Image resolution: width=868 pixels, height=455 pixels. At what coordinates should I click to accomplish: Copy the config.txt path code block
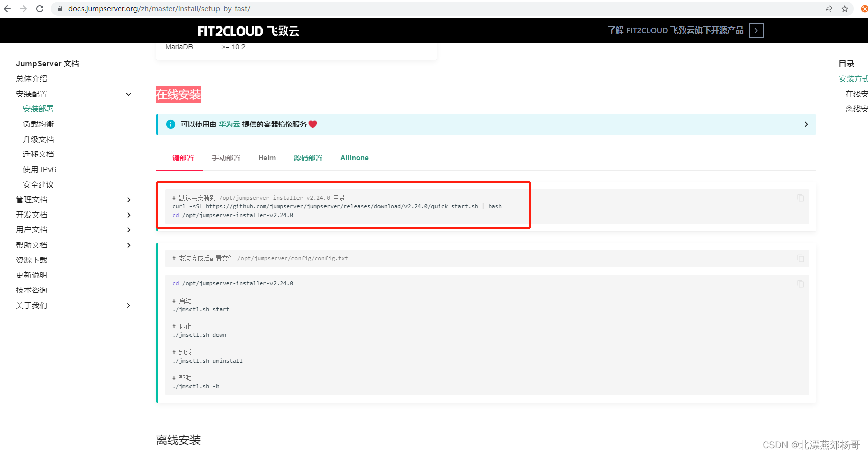[x=801, y=258]
